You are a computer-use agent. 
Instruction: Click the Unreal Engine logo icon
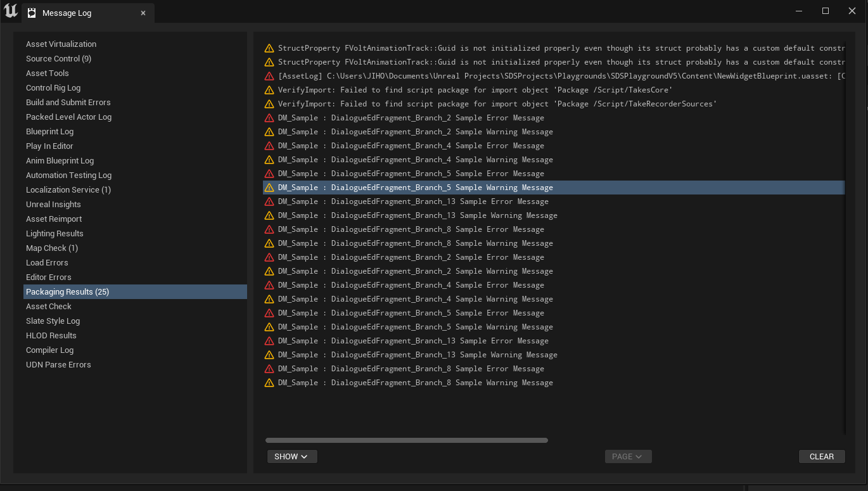coord(11,11)
